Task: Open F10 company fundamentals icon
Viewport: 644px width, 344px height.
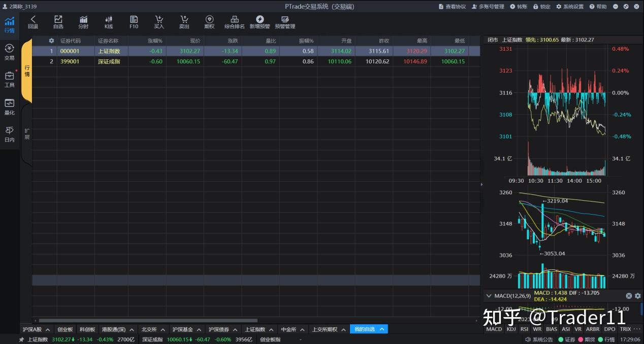Action: [134, 22]
